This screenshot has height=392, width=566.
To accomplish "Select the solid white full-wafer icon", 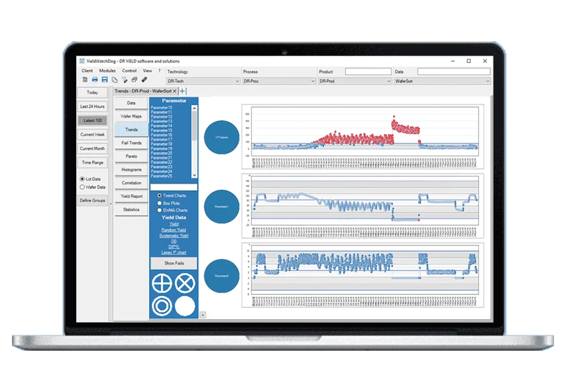I will click(185, 306).
